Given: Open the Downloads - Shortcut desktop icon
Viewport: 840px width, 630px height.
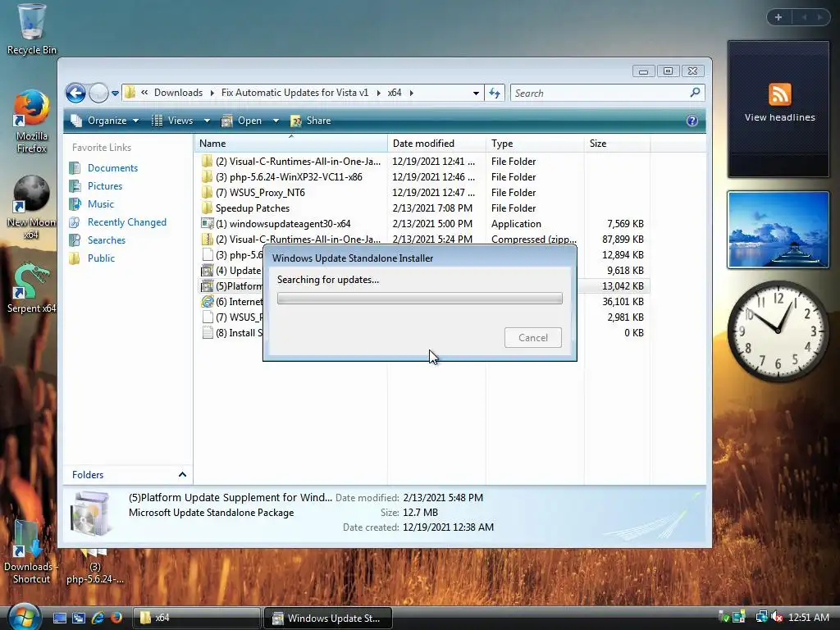Looking at the screenshot, I should (31, 553).
